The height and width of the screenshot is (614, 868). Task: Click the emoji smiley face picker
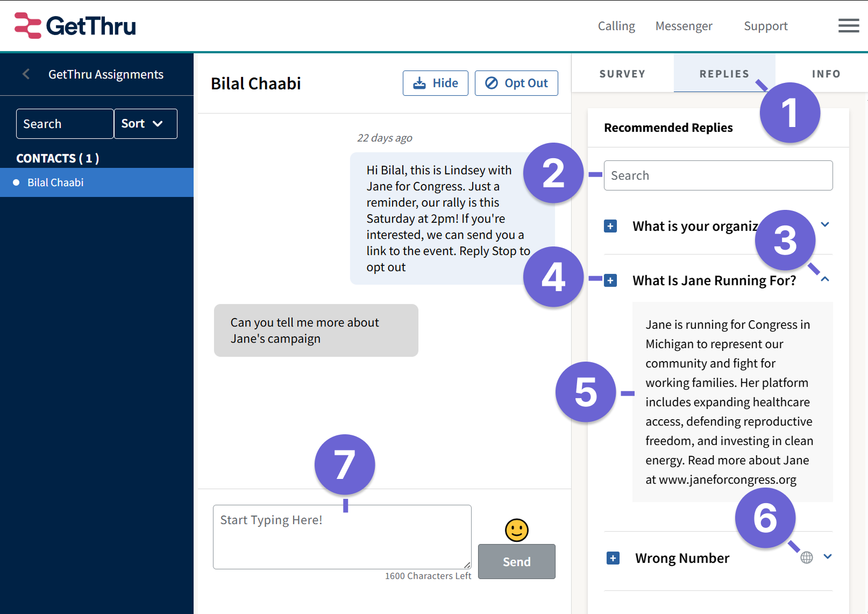tap(517, 530)
